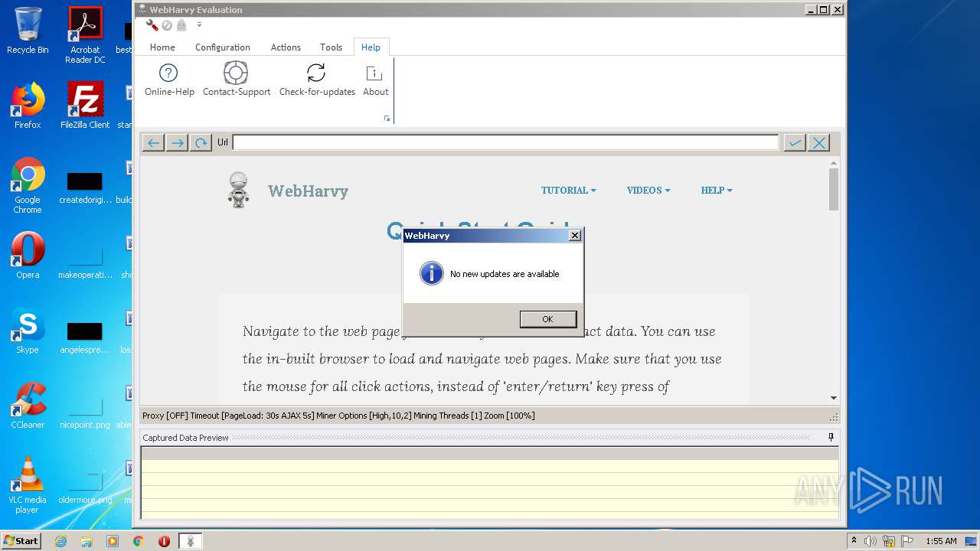Image resolution: width=980 pixels, height=551 pixels.
Task: Switch to the Home ribbon tab
Action: pyautogui.click(x=162, y=47)
